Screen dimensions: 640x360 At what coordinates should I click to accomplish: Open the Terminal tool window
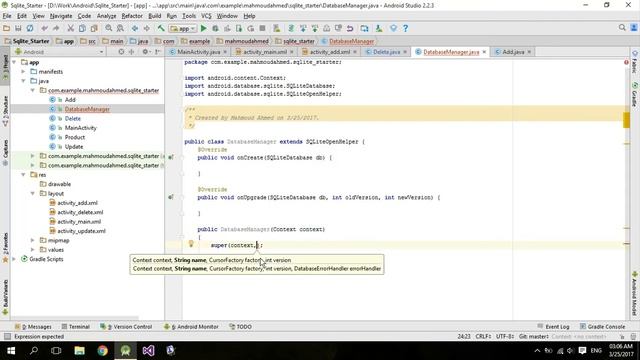pyautogui.click(x=76, y=327)
